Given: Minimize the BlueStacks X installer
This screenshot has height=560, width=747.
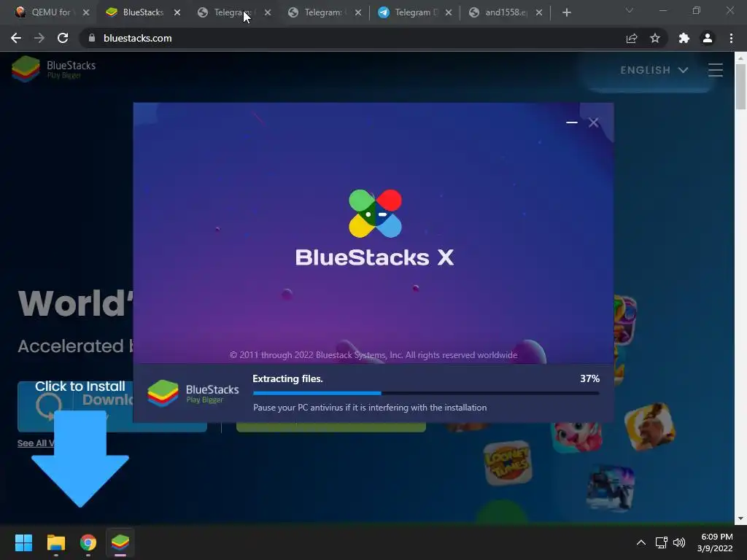Looking at the screenshot, I should [572, 122].
